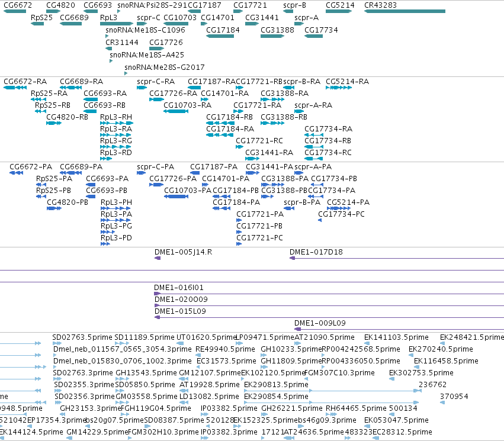Open the CG10703-RA transcript label
The width and height of the screenshot is (504, 441).
click(x=187, y=105)
